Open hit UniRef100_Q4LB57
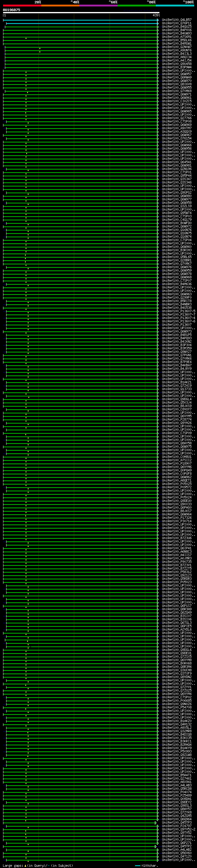The height and width of the screenshot is (868, 197). click(x=177, y=20)
